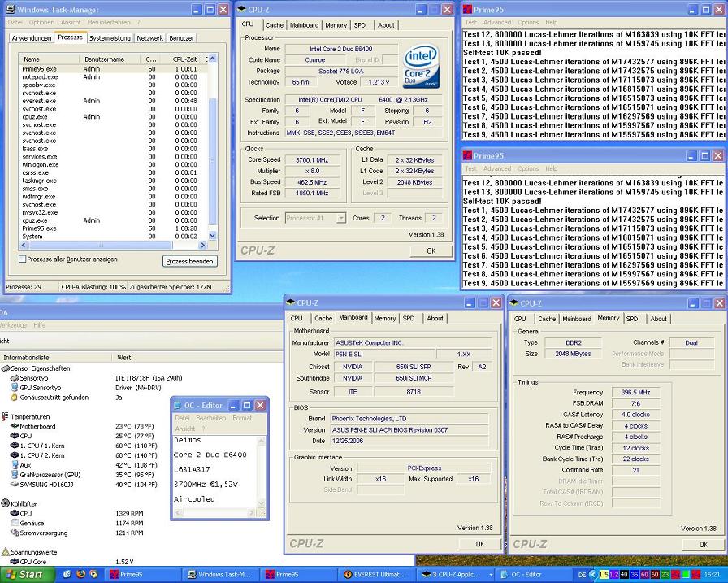Open Test menu in top Prime95 window
Screen dimensions: 728x583
[x=470, y=22]
